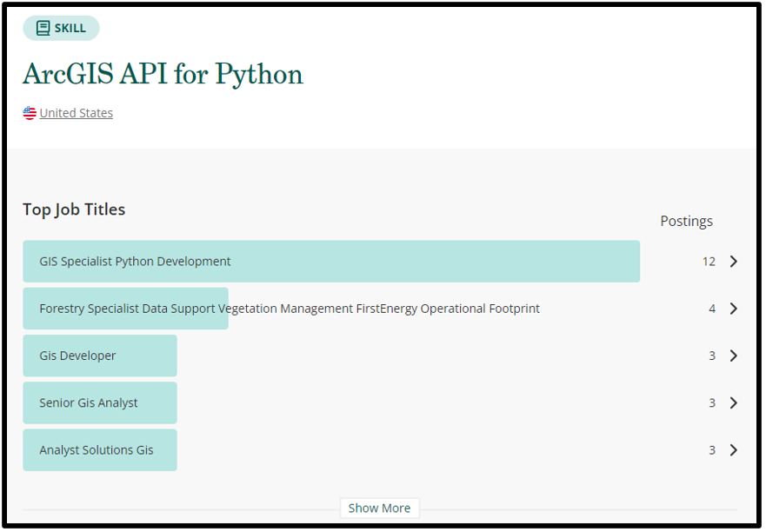
Task: Click the Postings column header
Action: (x=686, y=221)
